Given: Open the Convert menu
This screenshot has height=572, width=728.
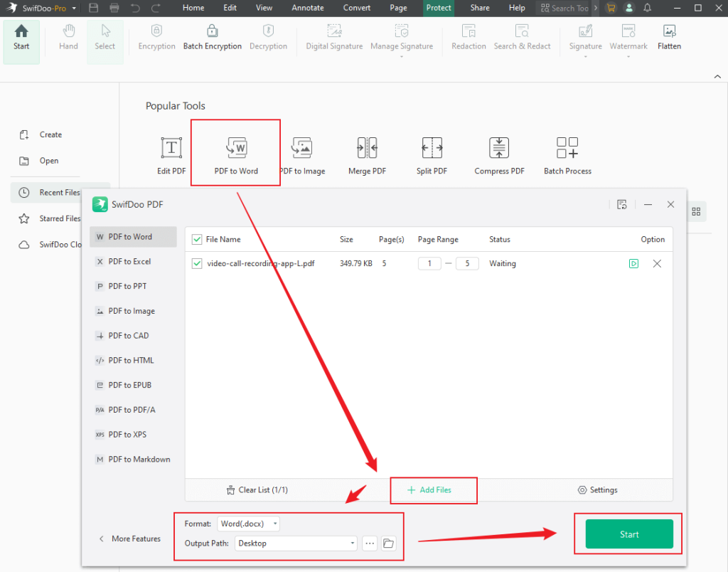Looking at the screenshot, I should click(356, 8).
